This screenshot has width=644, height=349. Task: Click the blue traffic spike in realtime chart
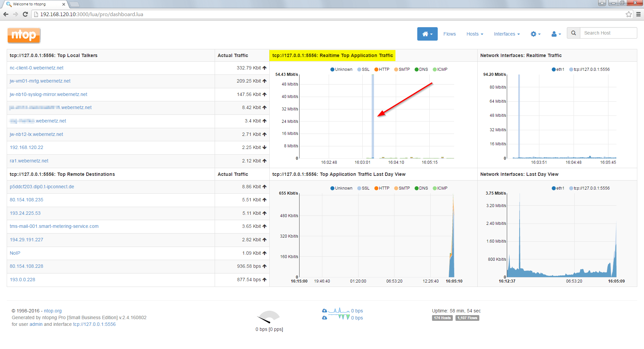coord(373,116)
